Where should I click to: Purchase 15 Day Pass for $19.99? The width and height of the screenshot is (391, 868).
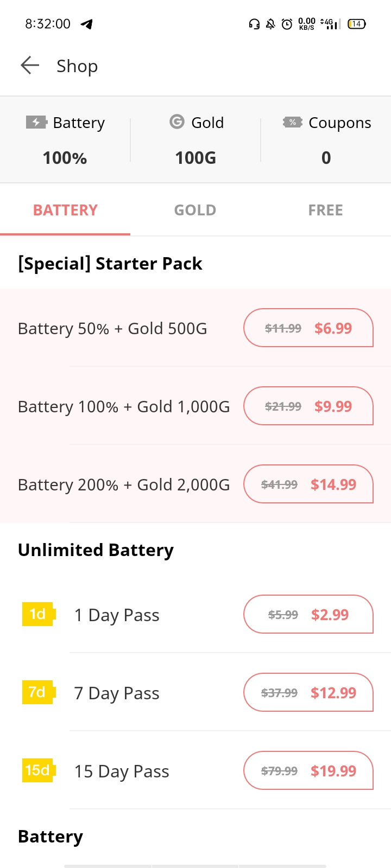308,770
